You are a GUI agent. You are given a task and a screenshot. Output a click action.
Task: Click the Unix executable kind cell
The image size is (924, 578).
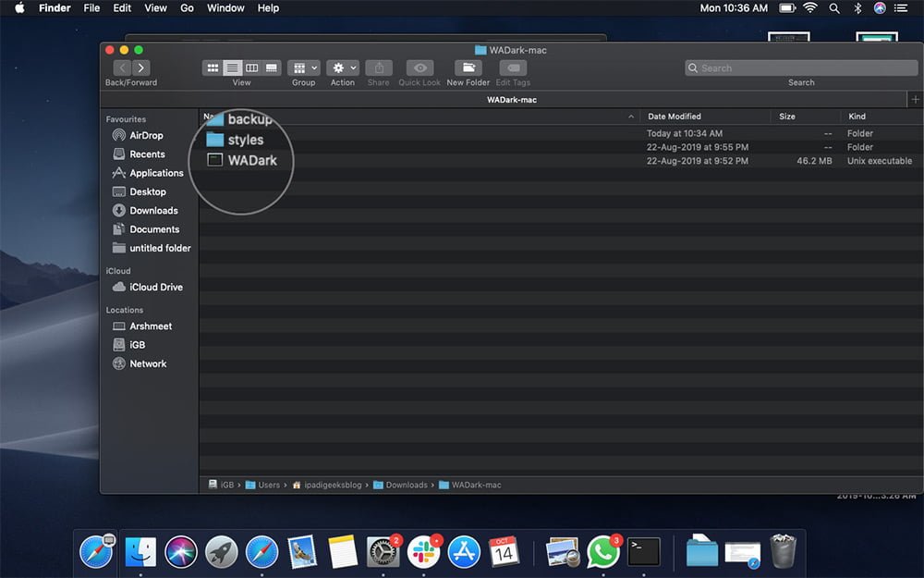[x=880, y=160]
